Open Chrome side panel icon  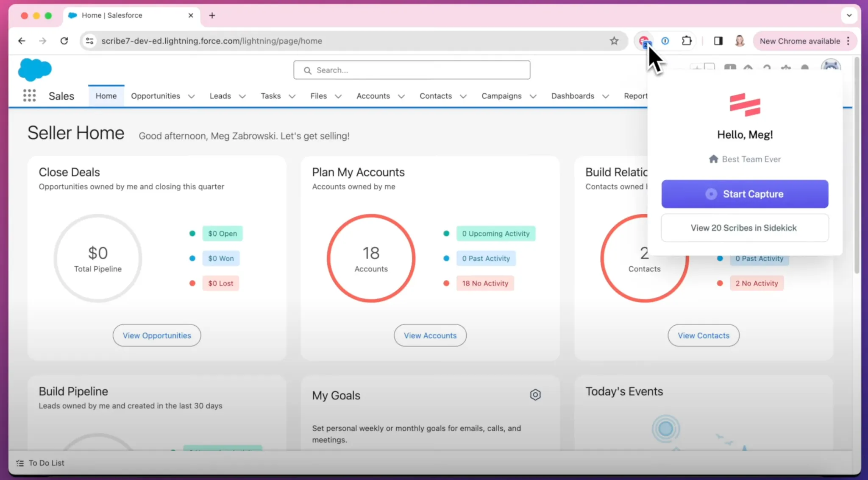tap(718, 41)
